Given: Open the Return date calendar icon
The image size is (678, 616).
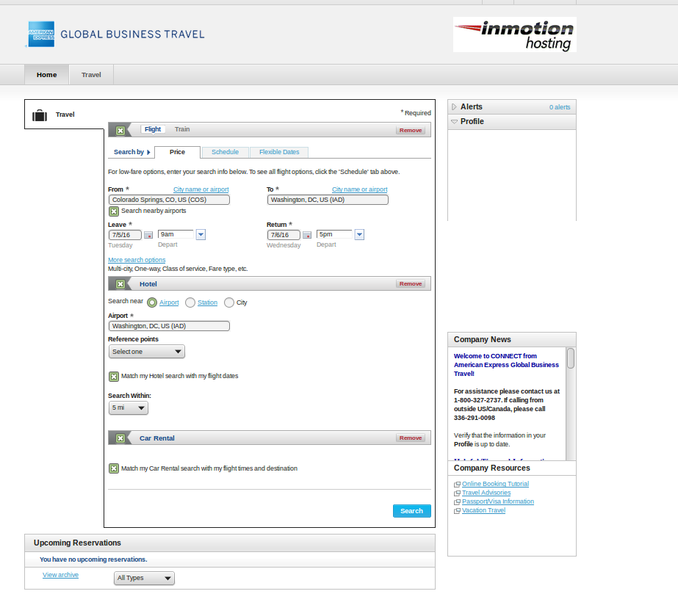Looking at the screenshot, I should click(x=307, y=235).
